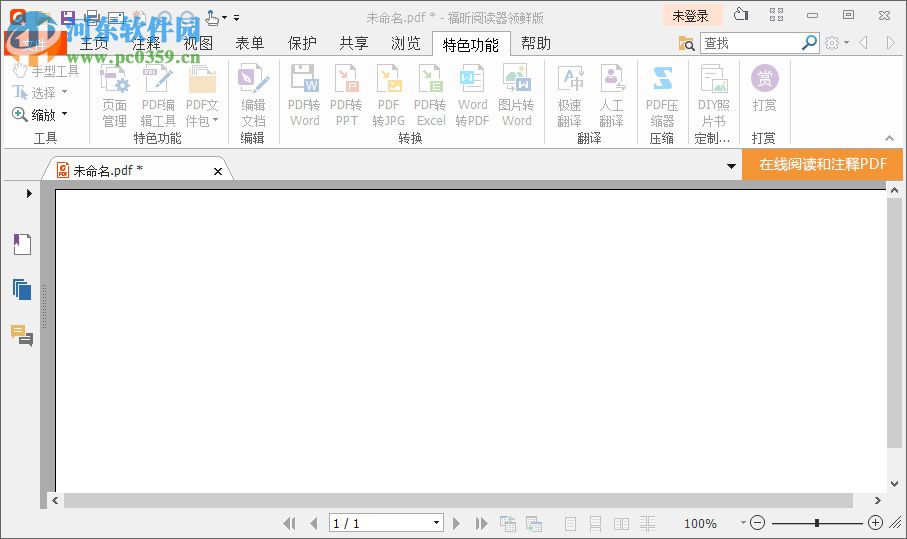Expand the 缩放 zoom dropdown
The image size is (907, 539).
click(x=64, y=114)
